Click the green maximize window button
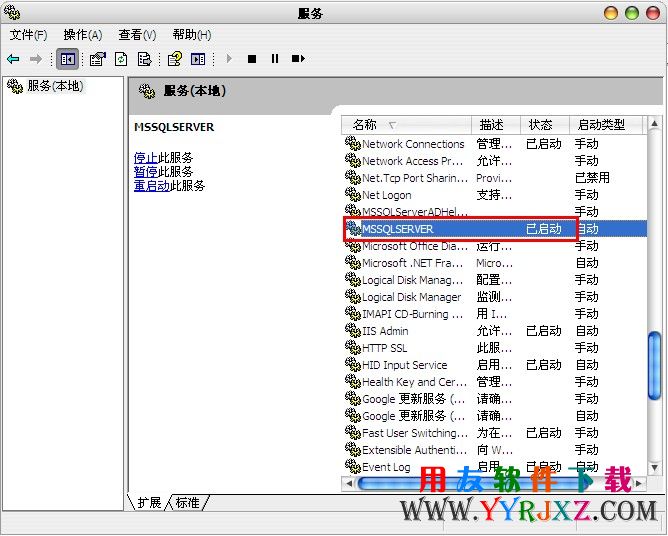This screenshot has height=536, width=668. (632, 13)
